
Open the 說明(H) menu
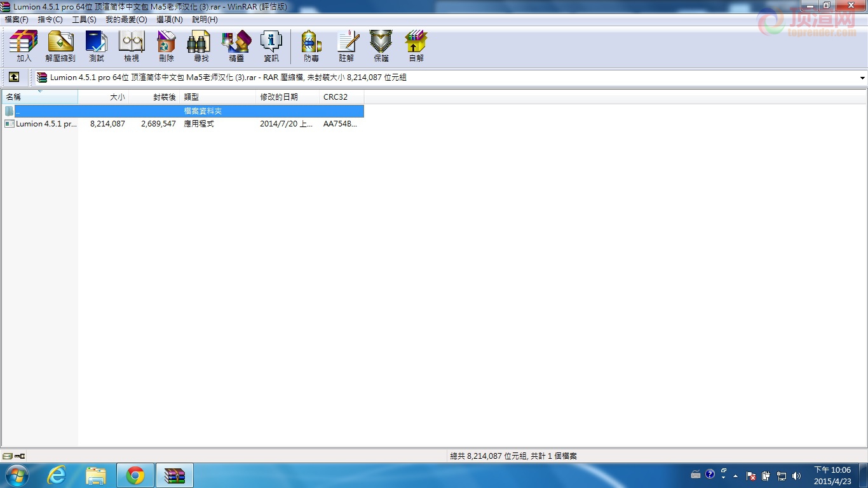click(x=205, y=20)
